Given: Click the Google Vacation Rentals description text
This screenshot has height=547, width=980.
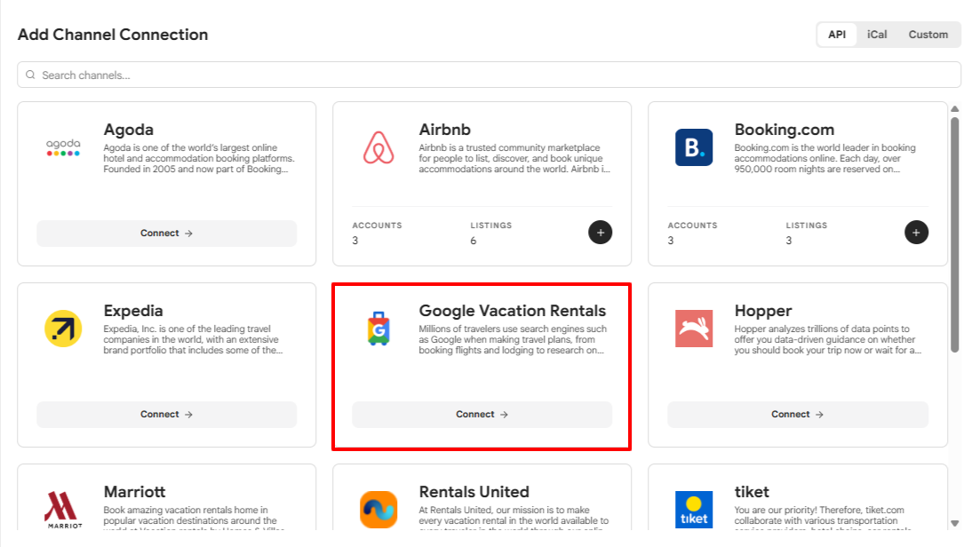Looking at the screenshot, I should [x=513, y=340].
